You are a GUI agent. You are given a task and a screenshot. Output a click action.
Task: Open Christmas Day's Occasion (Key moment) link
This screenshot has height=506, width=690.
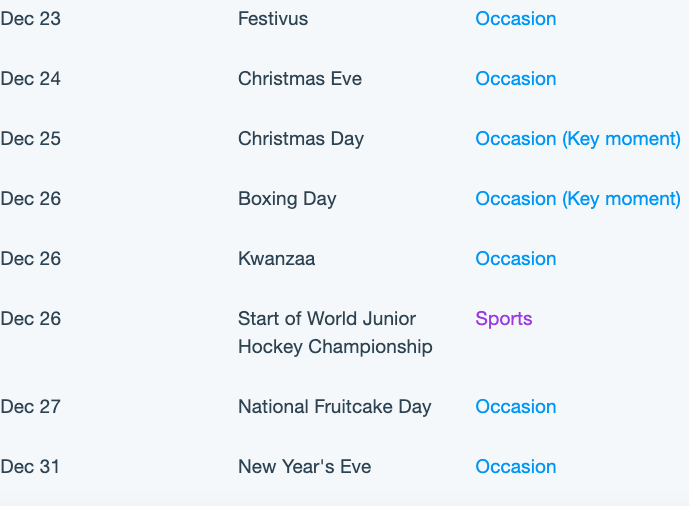578,139
